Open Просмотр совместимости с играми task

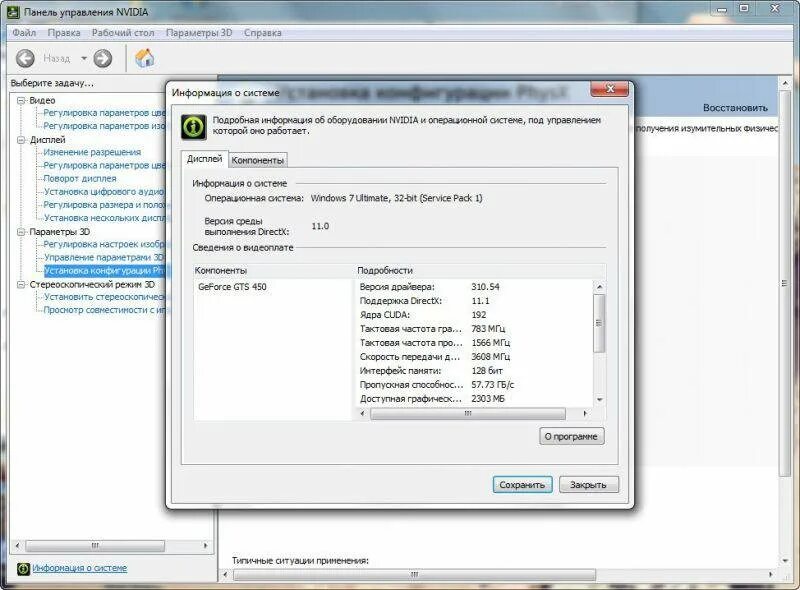[105, 310]
